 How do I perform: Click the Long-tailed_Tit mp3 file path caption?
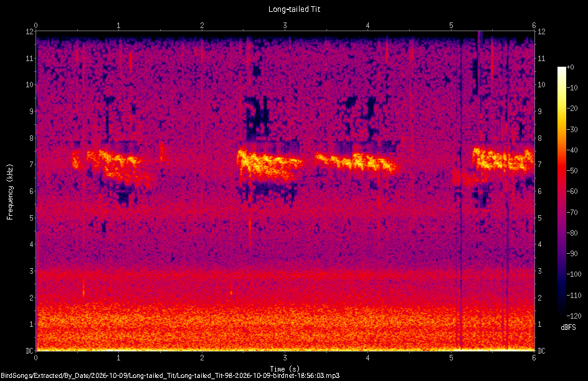point(170,375)
